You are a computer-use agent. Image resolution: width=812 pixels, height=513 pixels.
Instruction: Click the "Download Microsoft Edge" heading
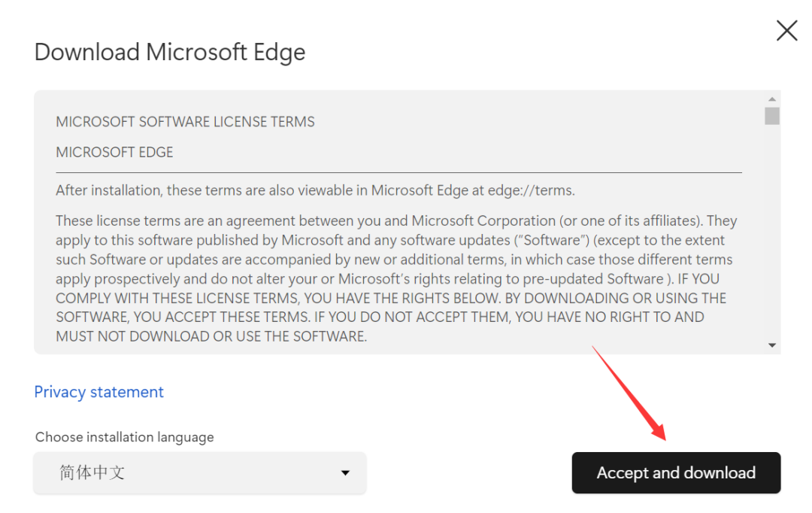(170, 53)
